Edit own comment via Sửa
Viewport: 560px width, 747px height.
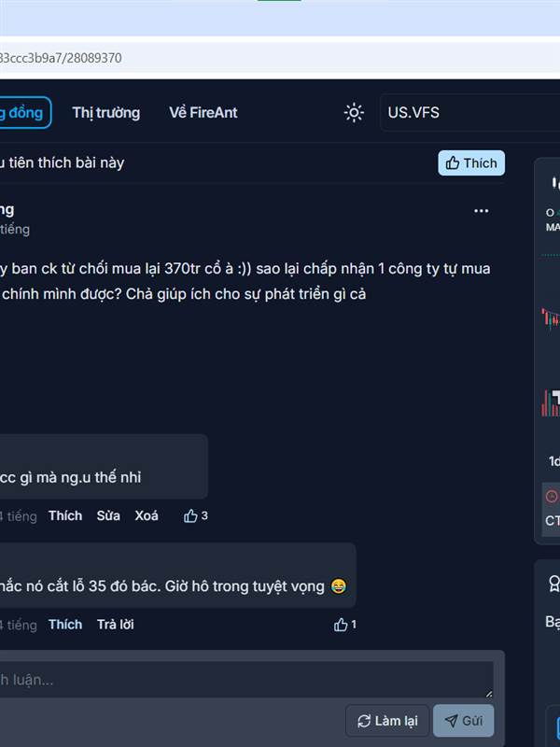108,516
